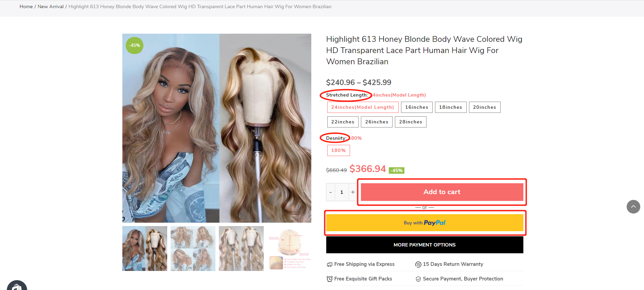Click the scroll-to-top arrow button
This screenshot has width=644, height=290.
tap(633, 207)
